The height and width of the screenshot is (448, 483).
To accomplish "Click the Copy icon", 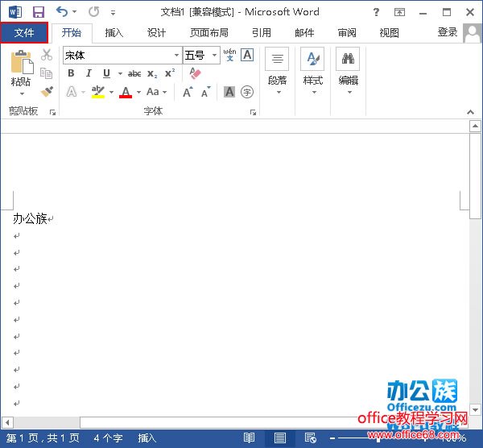I will point(47,73).
